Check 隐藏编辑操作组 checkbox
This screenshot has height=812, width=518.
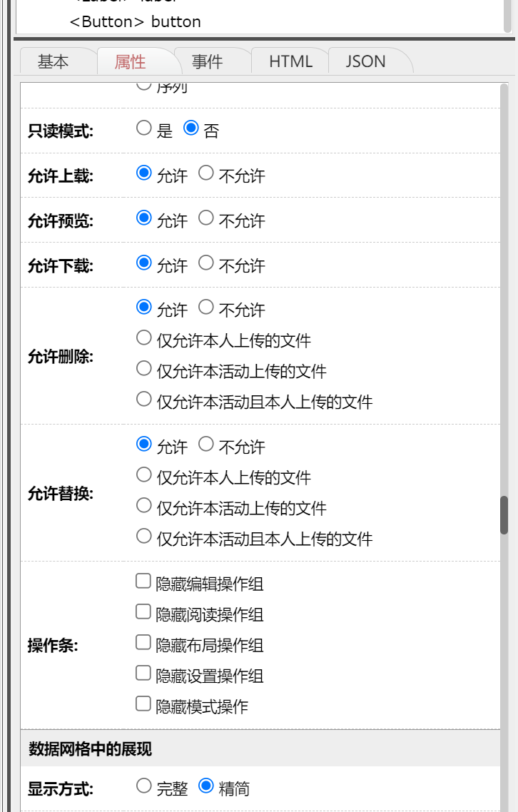143,582
